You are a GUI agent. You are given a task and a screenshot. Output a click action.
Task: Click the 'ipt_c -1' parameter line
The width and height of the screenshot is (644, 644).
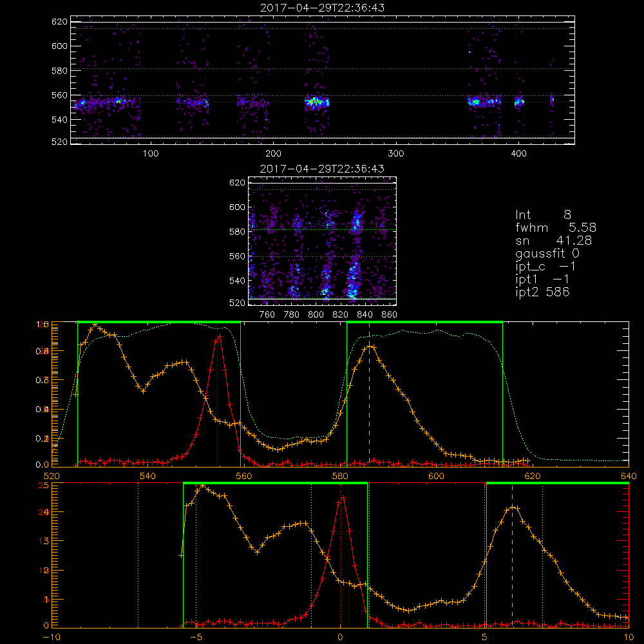coord(545,267)
